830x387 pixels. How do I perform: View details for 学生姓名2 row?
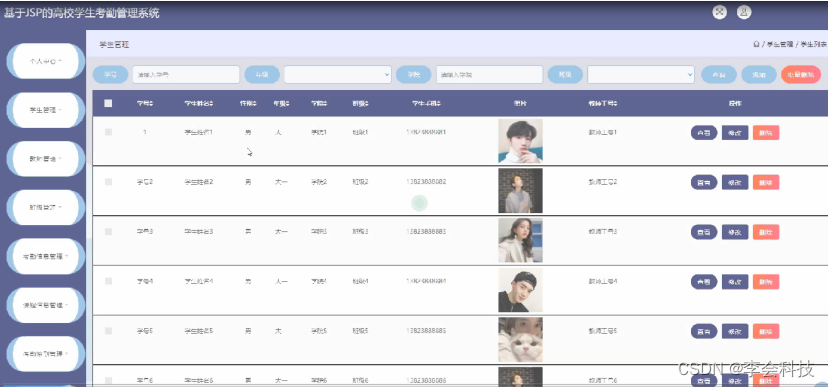704,182
